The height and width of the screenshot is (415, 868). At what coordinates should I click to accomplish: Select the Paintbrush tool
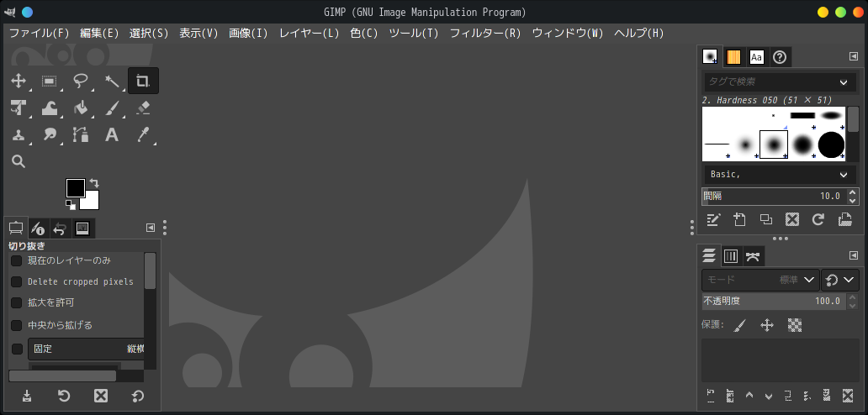[113, 108]
